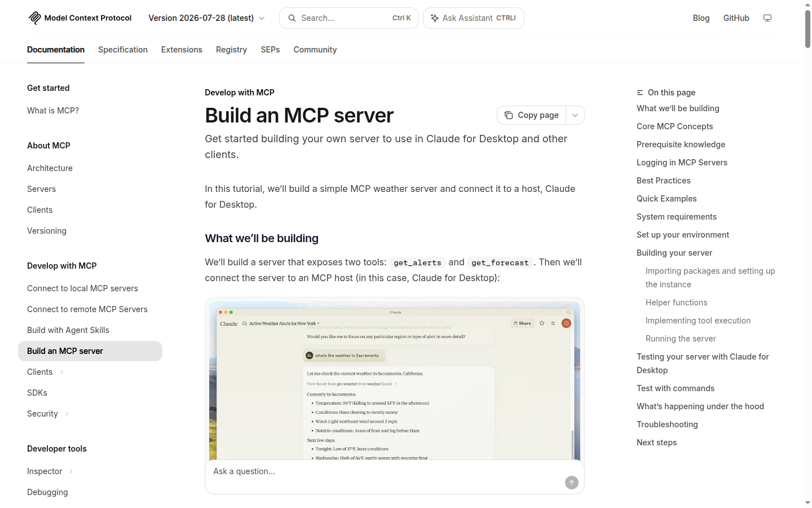Jump to Importing packages and setting up
The width and height of the screenshot is (812, 508).
click(710, 278)
